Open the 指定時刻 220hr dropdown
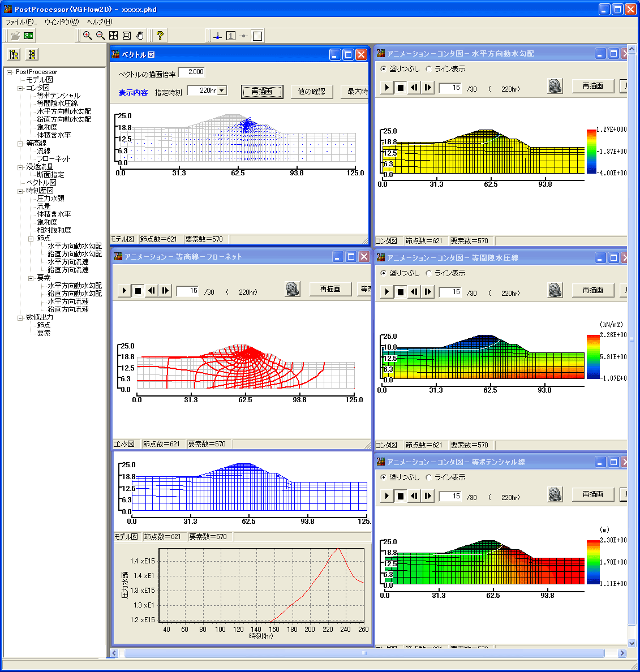Viewport: 640px width, 672px height. (x=222, y=91)
